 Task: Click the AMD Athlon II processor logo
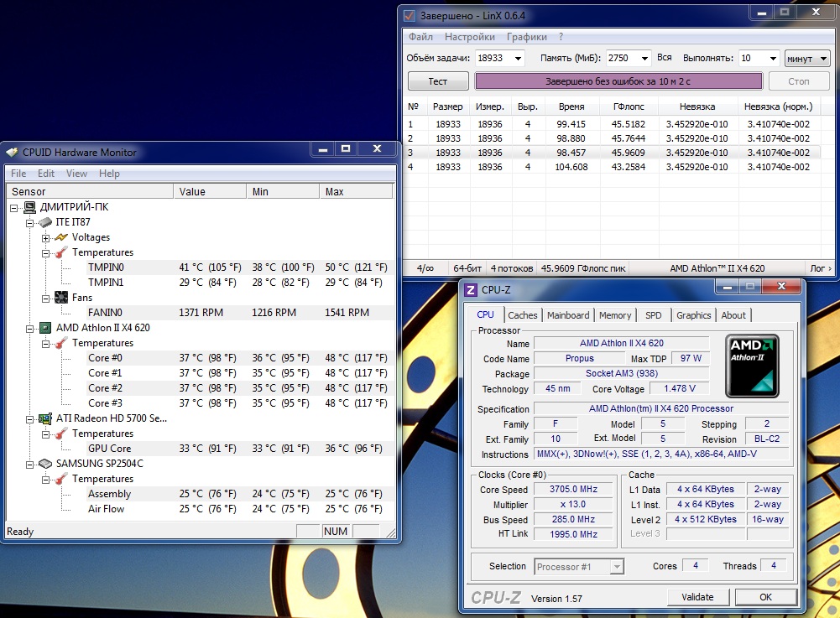point(752,366)
